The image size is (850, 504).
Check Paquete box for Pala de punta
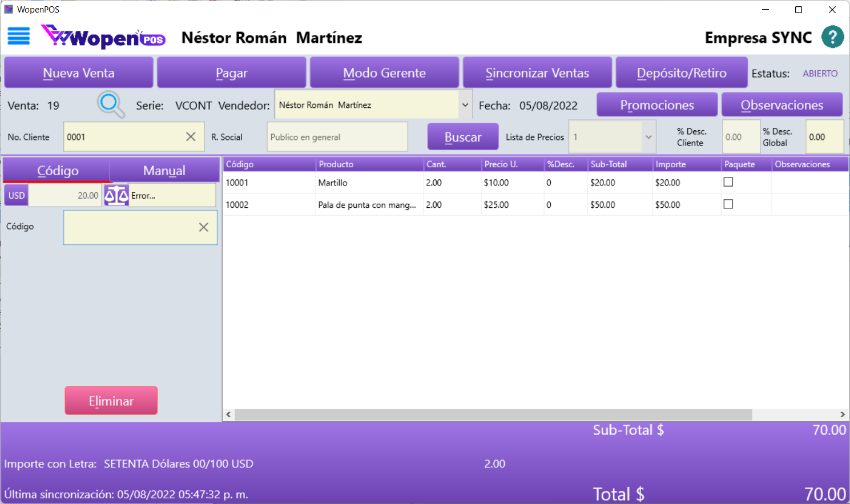tap(728, 204)
